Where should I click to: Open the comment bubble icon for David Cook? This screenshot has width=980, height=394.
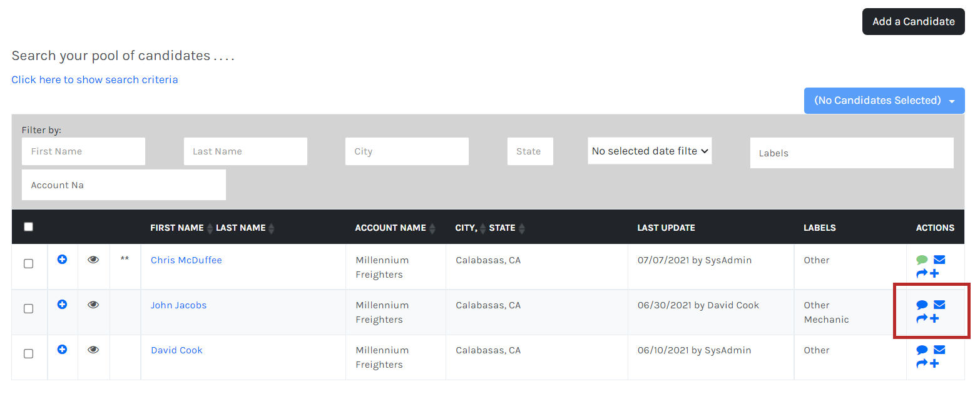922,350
